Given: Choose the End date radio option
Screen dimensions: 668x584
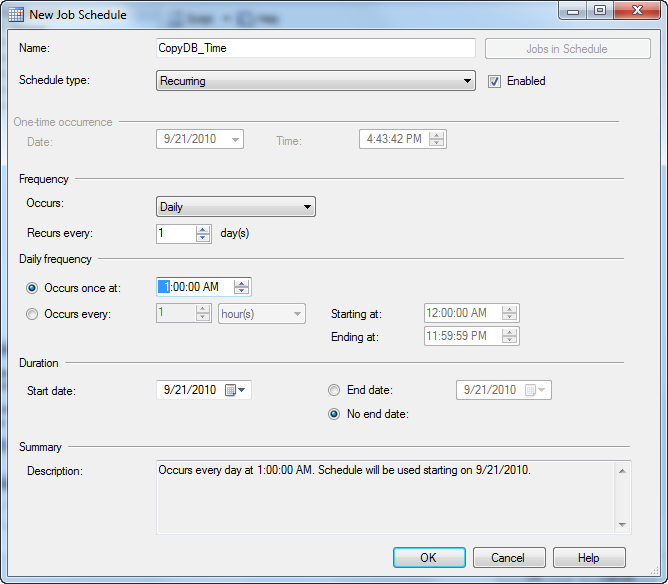Looking at the screenshot, I should (x=334, y=390).
